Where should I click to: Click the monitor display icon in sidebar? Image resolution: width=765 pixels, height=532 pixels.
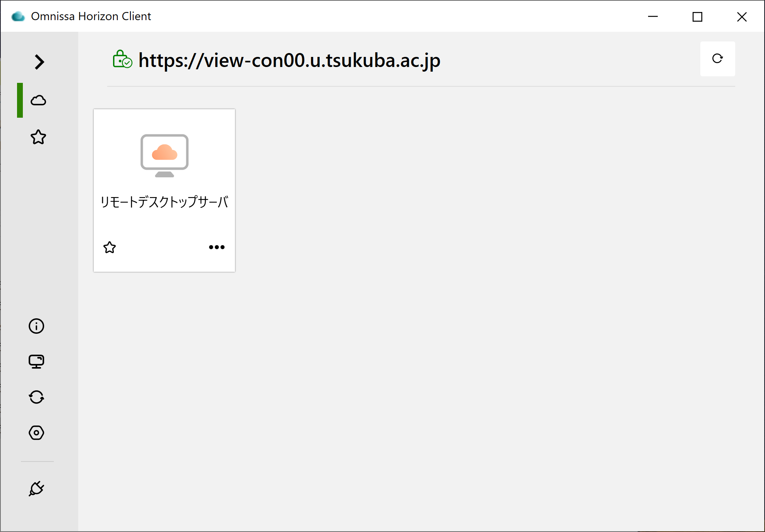36,362
